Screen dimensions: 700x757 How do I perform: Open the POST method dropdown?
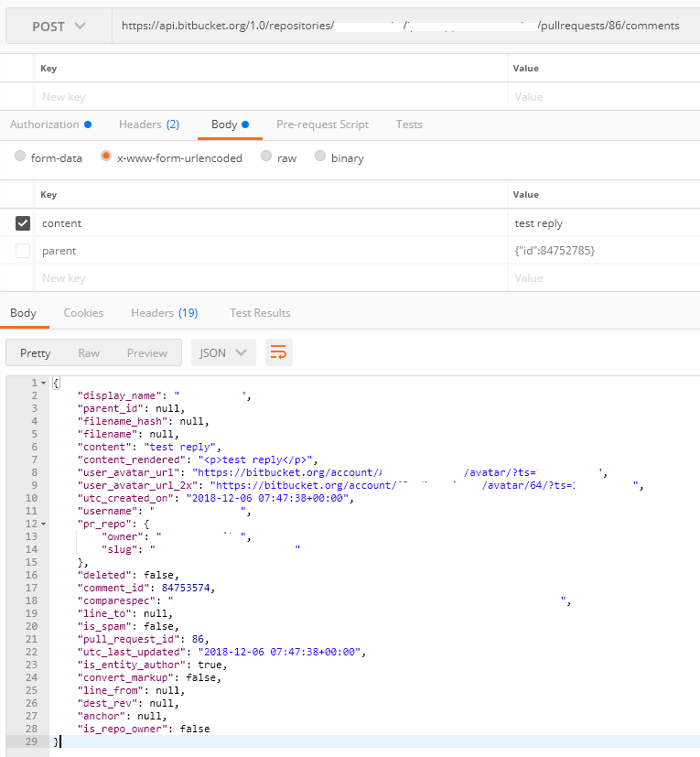tap(59, 26)
